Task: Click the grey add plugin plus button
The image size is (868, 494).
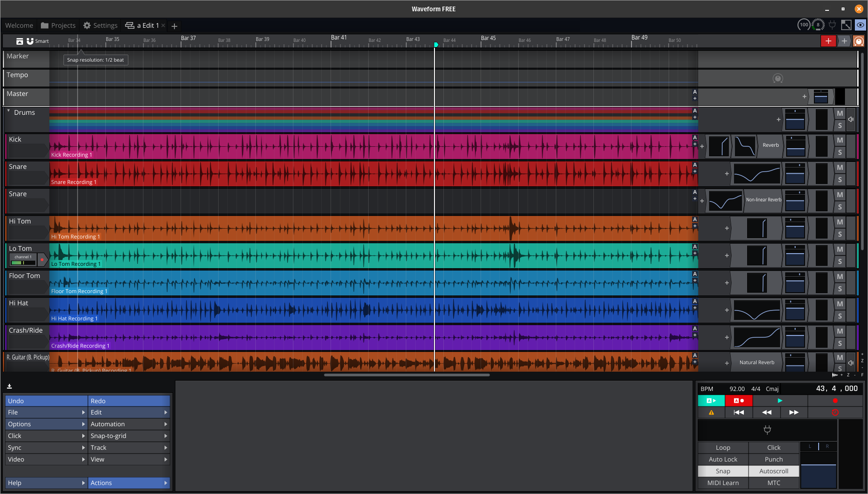Action: click(844, 41)
